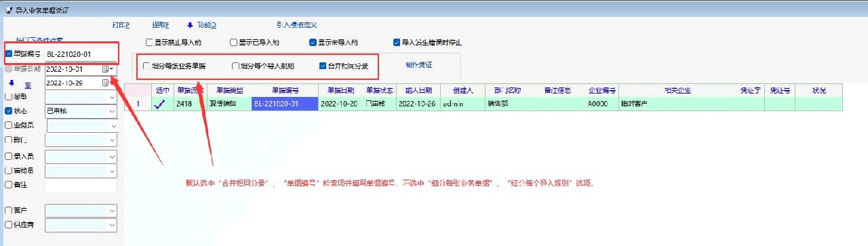868x246 pixels.
Task: Toggle 合并相同分录 checkbox
Action: 323,66
